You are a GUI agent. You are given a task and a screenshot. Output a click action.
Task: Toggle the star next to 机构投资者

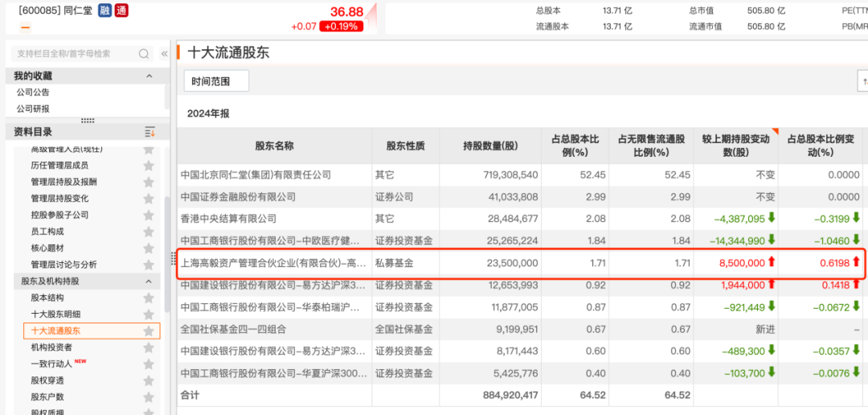click(x=148, y=347)
